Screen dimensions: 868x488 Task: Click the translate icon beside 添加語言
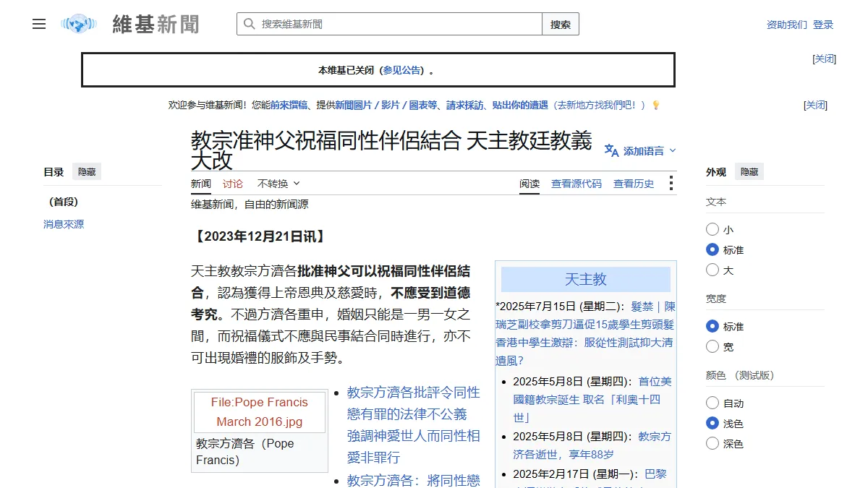click(611, 150)
